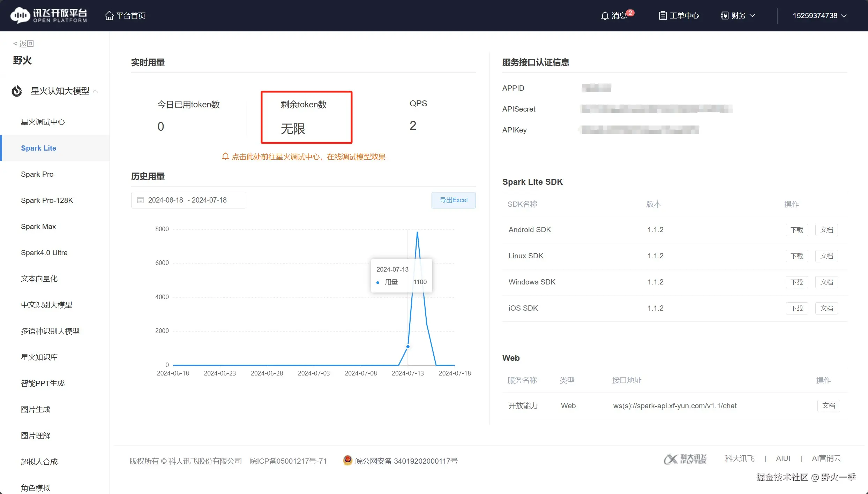This screenshot has height=494, width=868.
Task: Download the Android SDK
Action: click(797, 230)
